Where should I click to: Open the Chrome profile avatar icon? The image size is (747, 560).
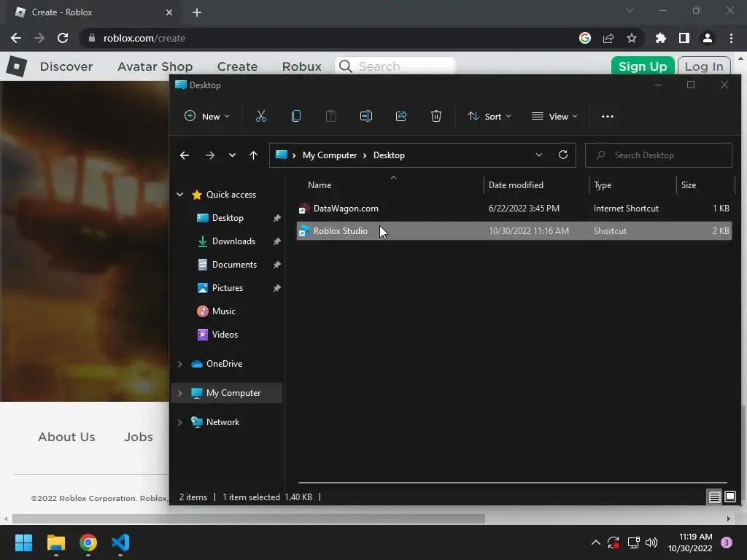(708, 38)
